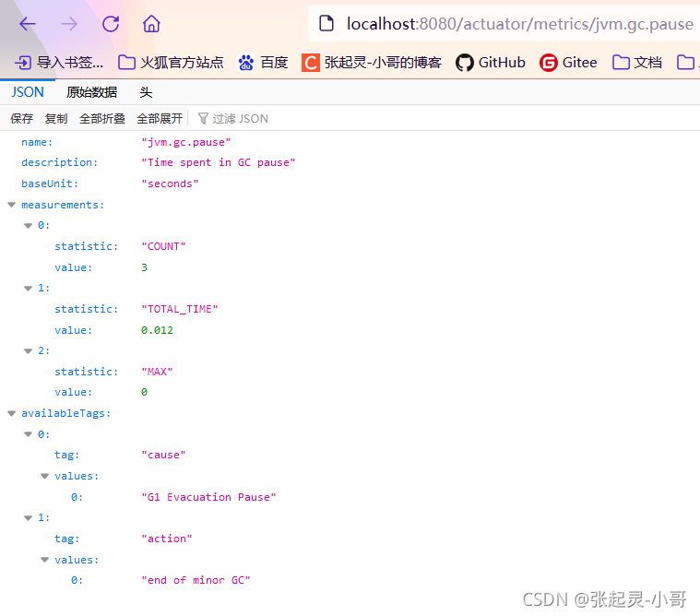Open the 百度 bookmark
The height and width of the screenshot is (616, 700).
[263, 63]
